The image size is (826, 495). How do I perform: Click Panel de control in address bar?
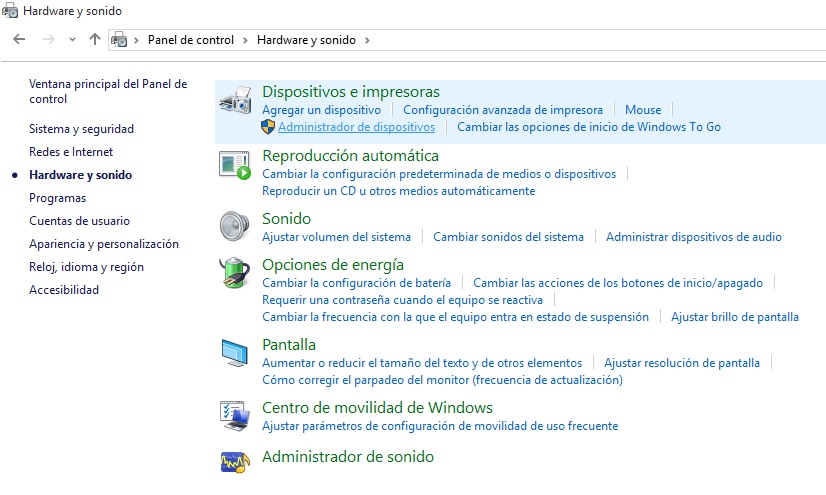point(190,40)
